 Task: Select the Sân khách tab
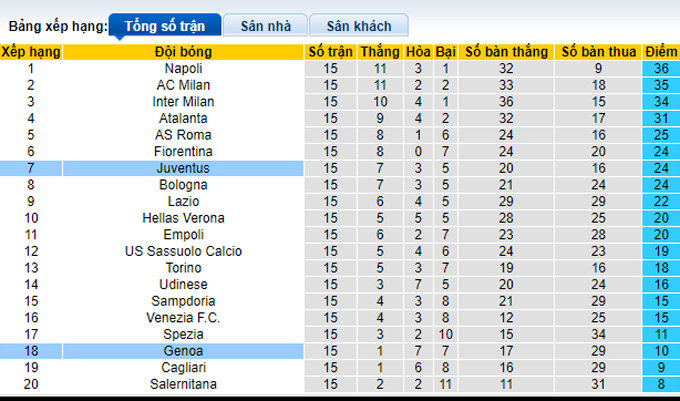pos(358,26)
